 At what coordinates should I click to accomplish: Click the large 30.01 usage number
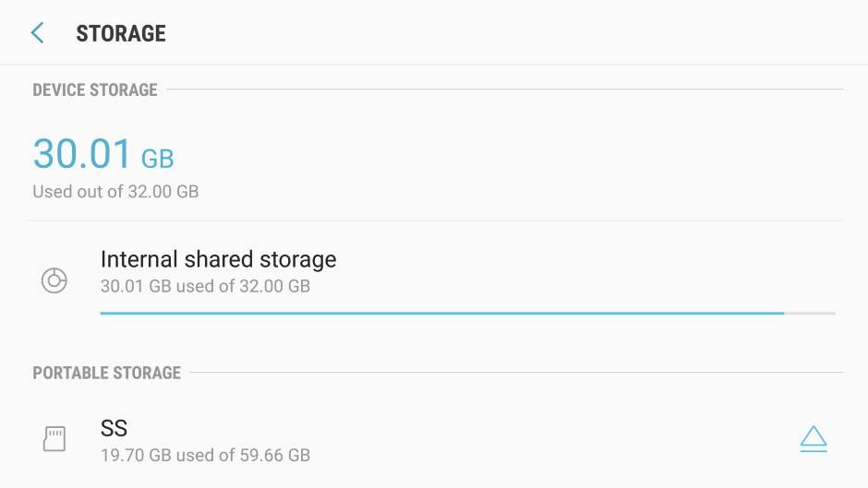coord(82,154)
